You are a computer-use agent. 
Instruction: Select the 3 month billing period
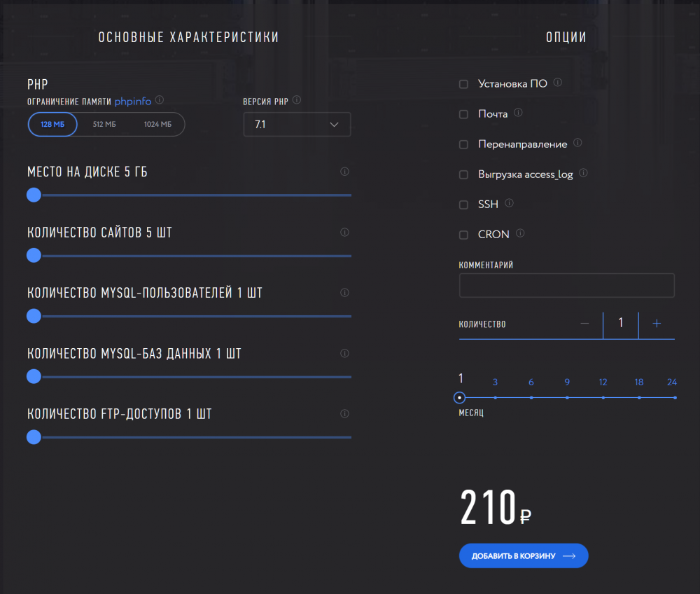(495, 382)
